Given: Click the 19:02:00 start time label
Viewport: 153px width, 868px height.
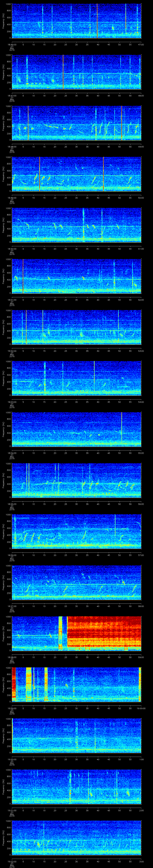Looking at the screenshot, I should tap(12, 861).
